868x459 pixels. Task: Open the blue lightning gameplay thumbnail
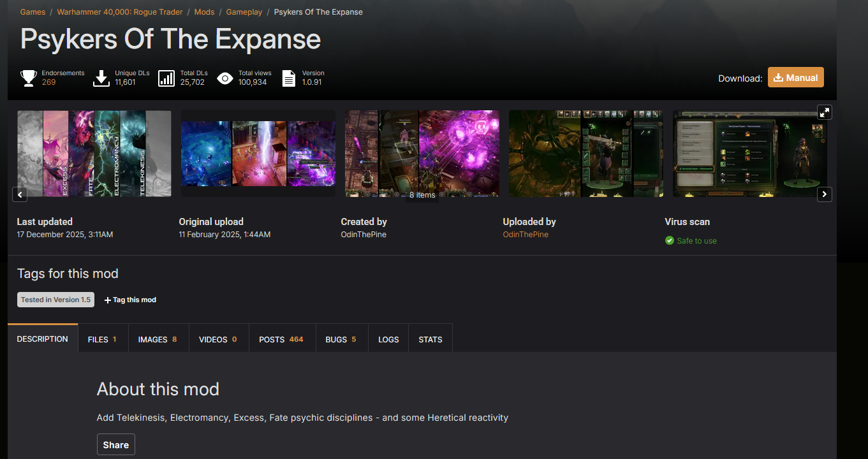[258, 154]
